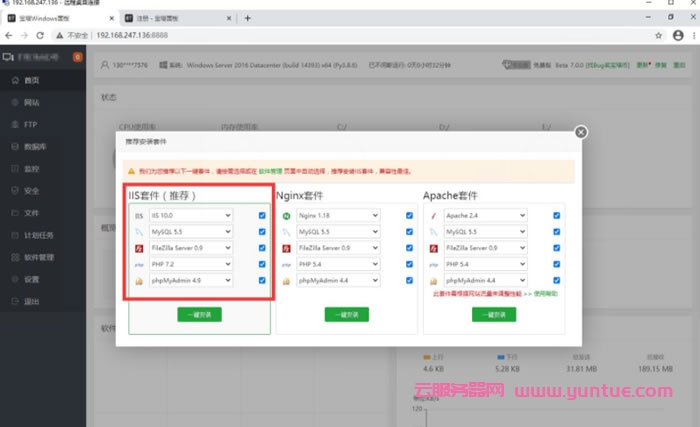
Task: Open MySQL 5.5 dropdown in Nginx suite
Action: coord(338,232)
